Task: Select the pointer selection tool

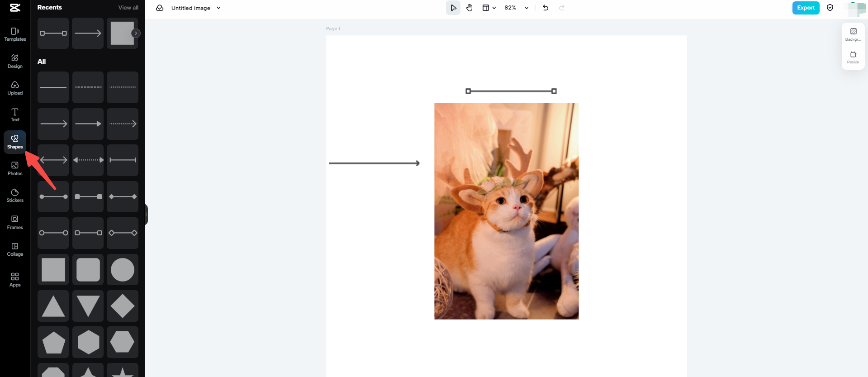Action: [x=453, y=8]
